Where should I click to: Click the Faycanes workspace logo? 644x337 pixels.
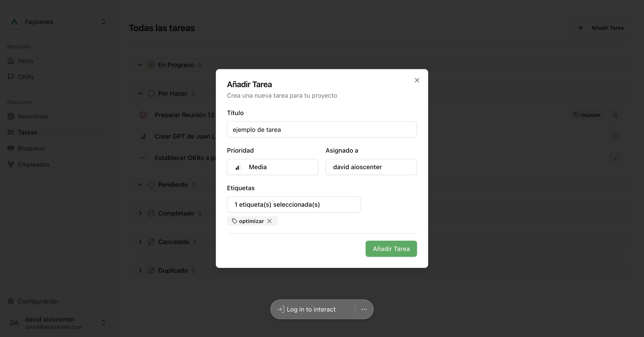[14, 22]
